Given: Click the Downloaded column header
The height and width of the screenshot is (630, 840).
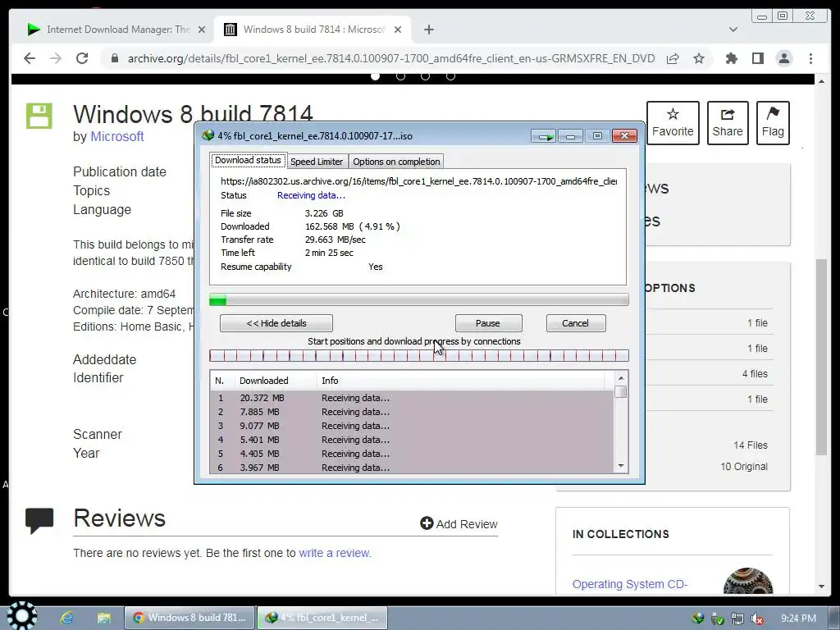Looking at the screenshot, I should [x=276, y=381].
